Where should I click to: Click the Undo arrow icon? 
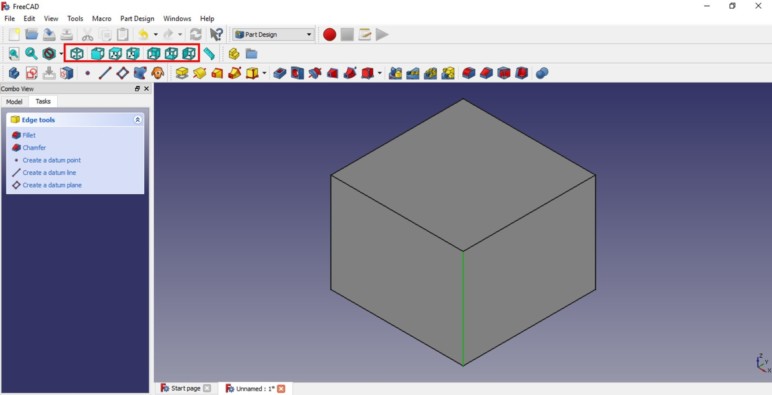tap(143, 34)
